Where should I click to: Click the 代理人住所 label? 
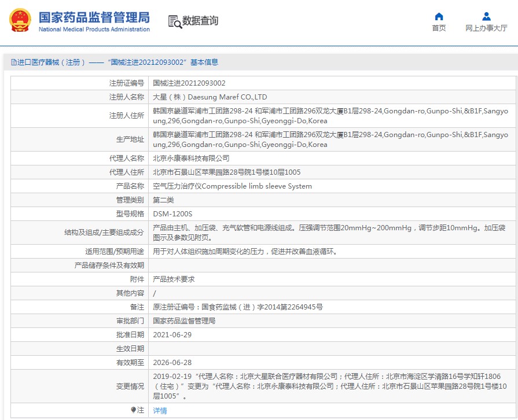click(x=127, y=172)
